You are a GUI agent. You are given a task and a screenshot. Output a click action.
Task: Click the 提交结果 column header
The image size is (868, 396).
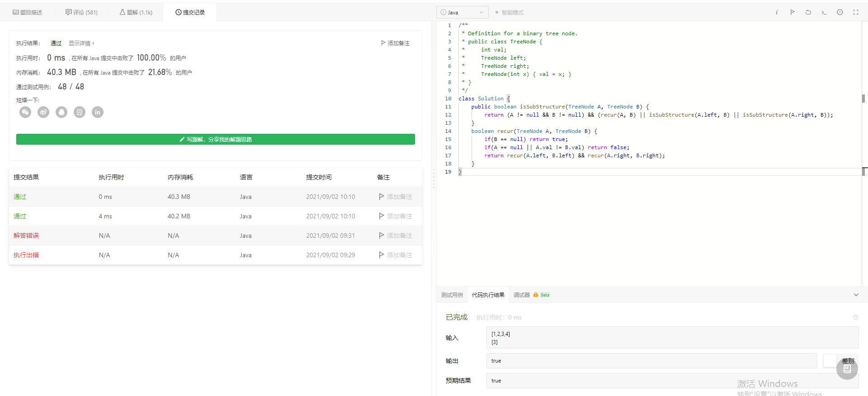26,177
